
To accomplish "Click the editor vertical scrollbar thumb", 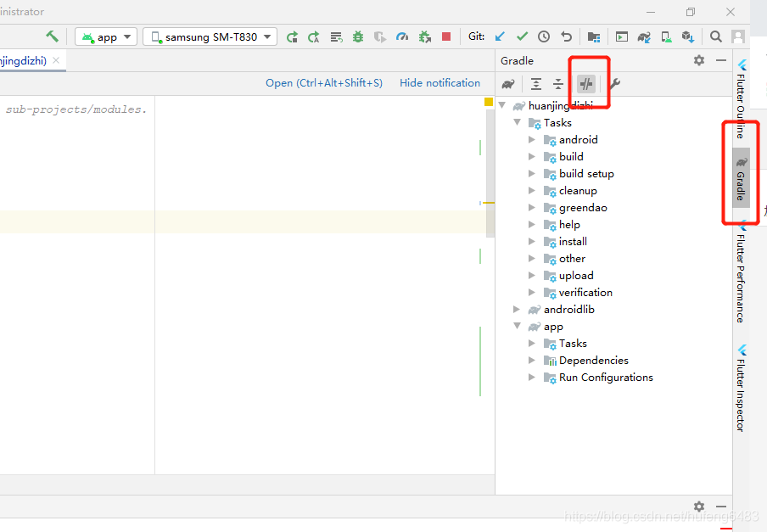I will tap(490, 173).
